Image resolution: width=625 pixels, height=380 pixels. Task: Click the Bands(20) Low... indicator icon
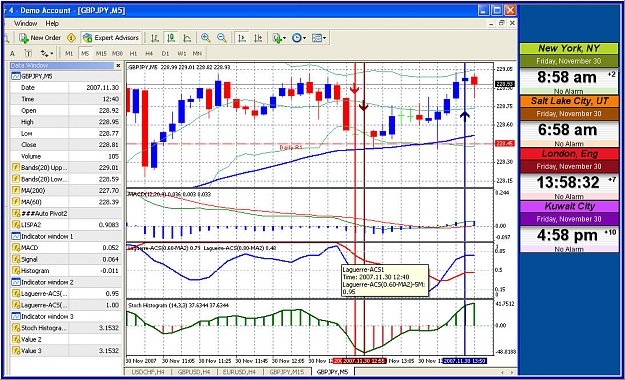coord(16,179)
